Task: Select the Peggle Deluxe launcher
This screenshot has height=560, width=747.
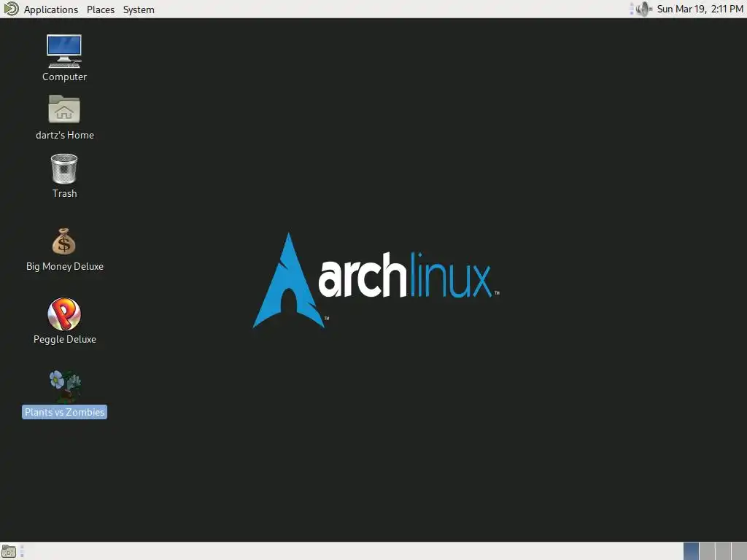Action: click(x=64, y=321)
